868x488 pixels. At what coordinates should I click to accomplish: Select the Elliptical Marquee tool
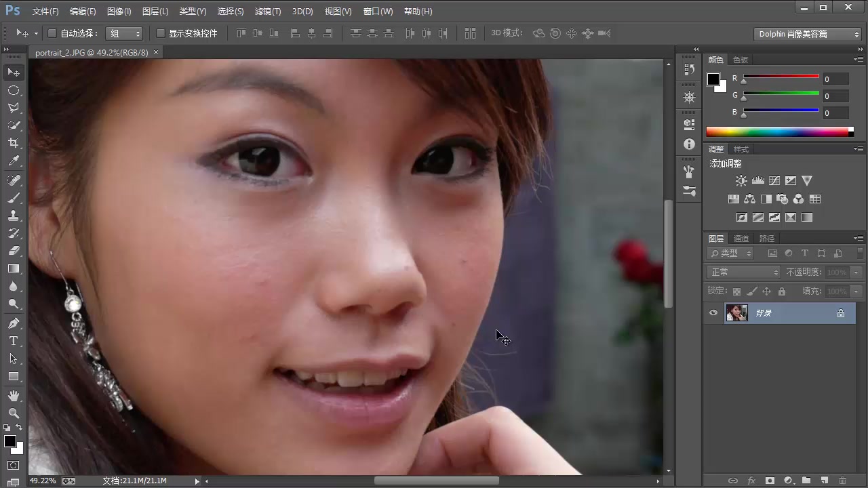point(14,90)
